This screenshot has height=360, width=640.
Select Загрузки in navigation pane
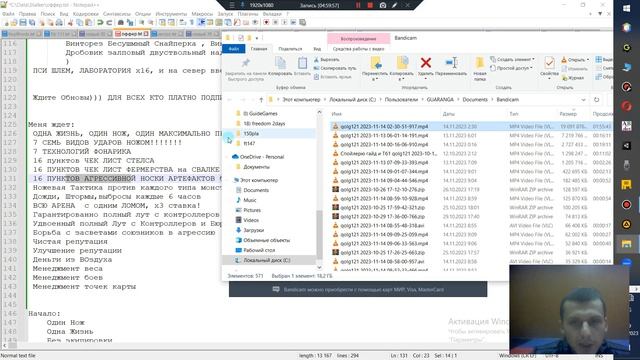pyautogui.click(x=253, y=230)
